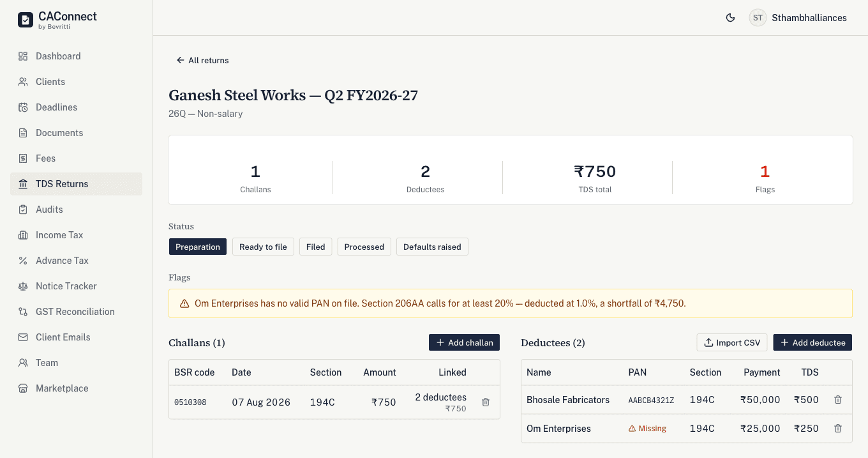Image resolution: width=868 pixels, height=458 pixels.
Task: Click BSR code 0510308
Action: 190,402
